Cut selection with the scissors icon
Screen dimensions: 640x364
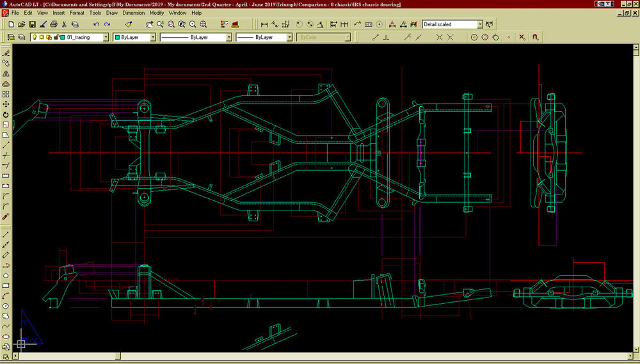click(x=64, y=24)
